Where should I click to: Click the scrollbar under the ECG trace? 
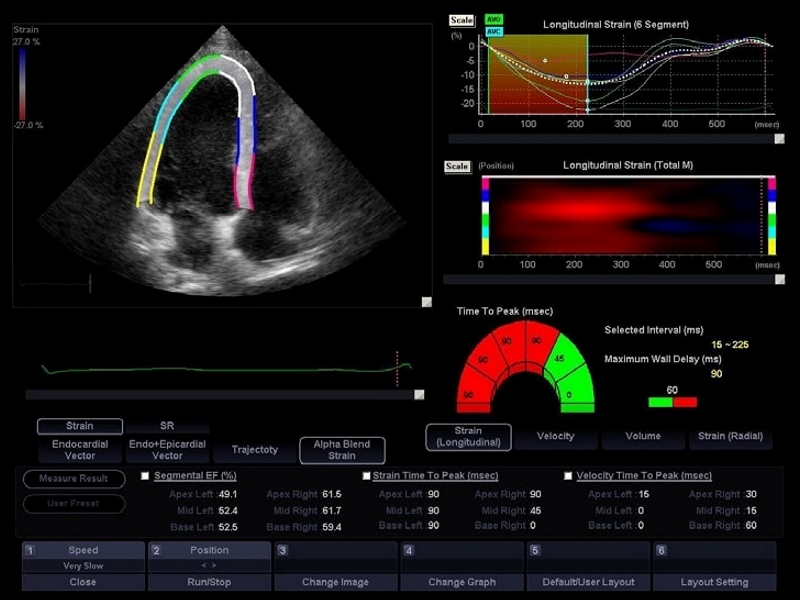220,394
